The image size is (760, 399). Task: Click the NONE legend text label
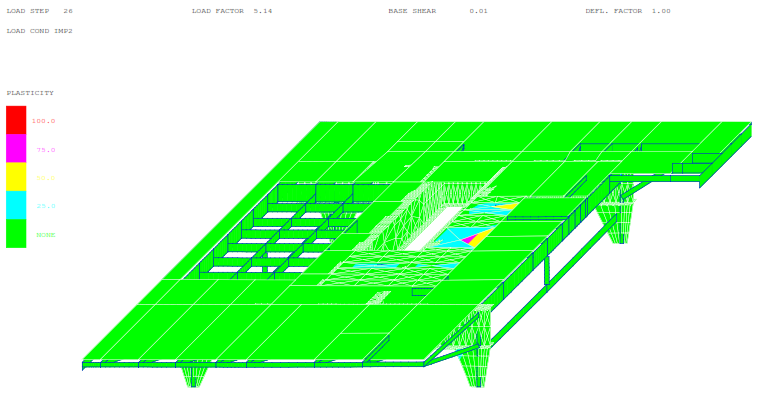(x=46, y=235)
